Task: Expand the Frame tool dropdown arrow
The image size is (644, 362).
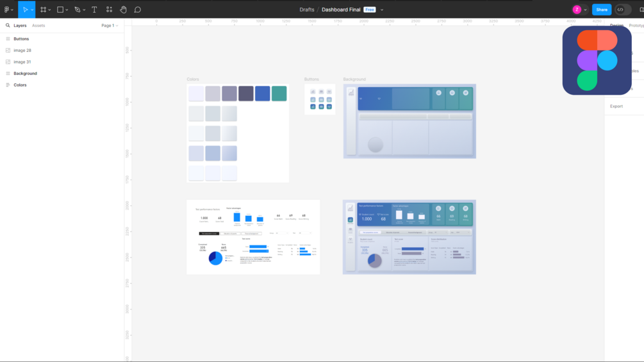Action: click(49, 10)
